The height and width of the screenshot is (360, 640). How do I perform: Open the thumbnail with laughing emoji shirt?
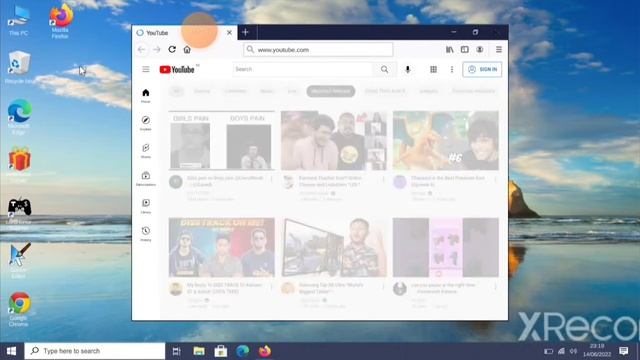click(x=333, y=140)
